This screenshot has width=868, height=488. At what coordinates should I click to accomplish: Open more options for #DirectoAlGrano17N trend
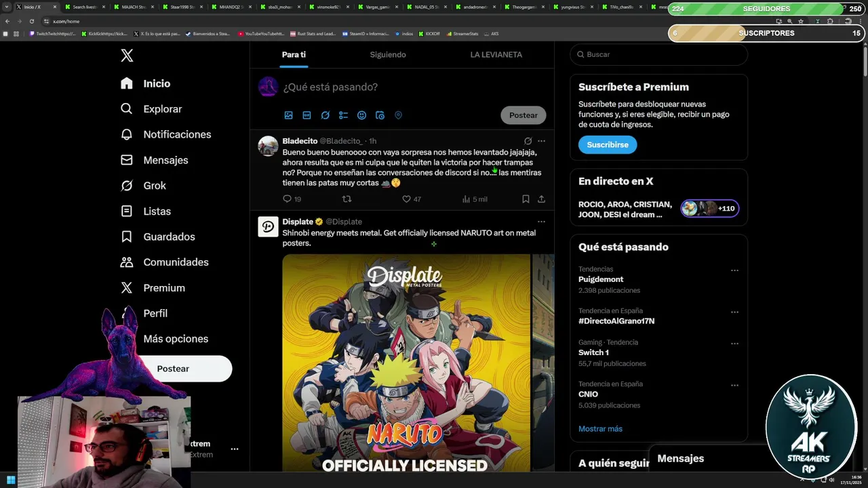[734, 312]
